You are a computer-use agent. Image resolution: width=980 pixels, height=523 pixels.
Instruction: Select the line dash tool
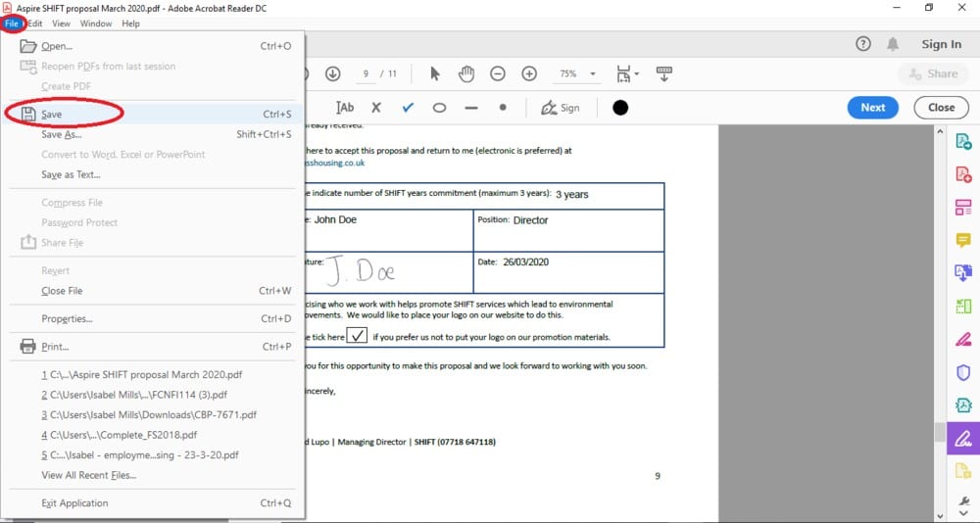[x=471, y=108]
